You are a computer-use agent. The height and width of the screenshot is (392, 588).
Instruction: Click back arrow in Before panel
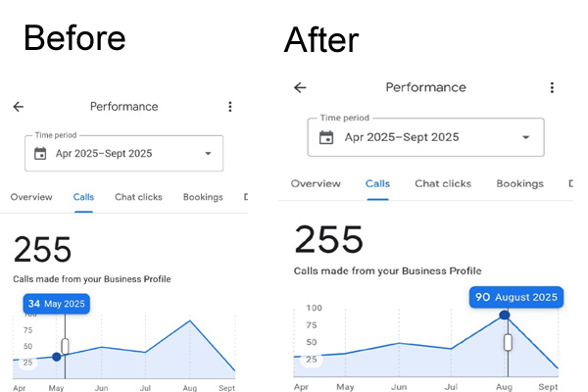coord(18,107)
